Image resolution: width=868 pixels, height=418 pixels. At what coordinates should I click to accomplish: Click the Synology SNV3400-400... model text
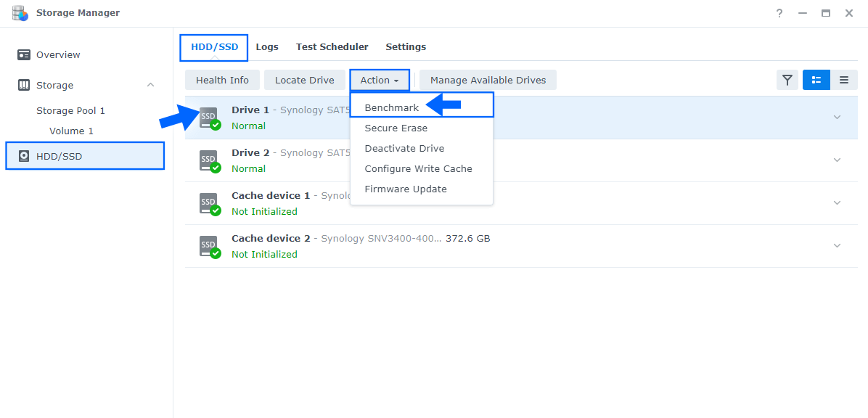click(382, 239)
